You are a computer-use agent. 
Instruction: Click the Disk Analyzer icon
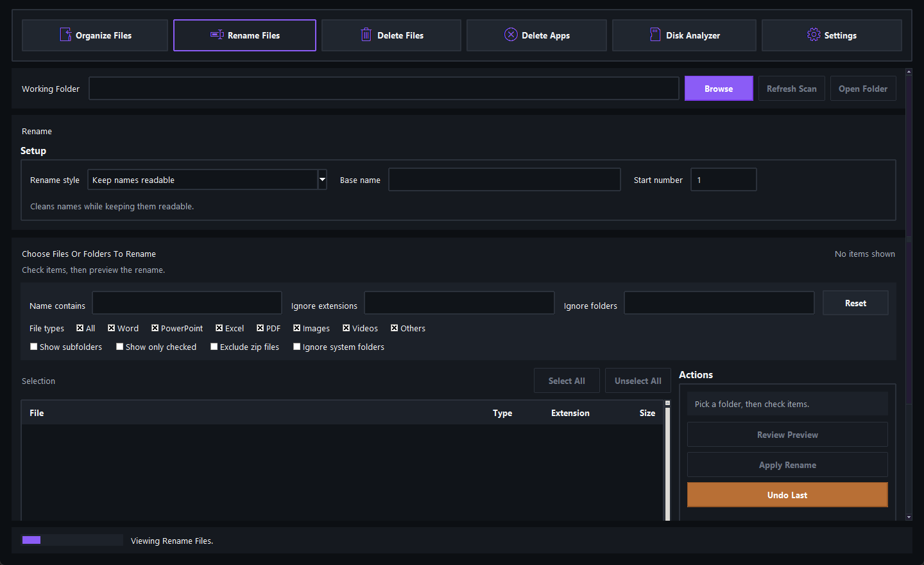point(655,35)
